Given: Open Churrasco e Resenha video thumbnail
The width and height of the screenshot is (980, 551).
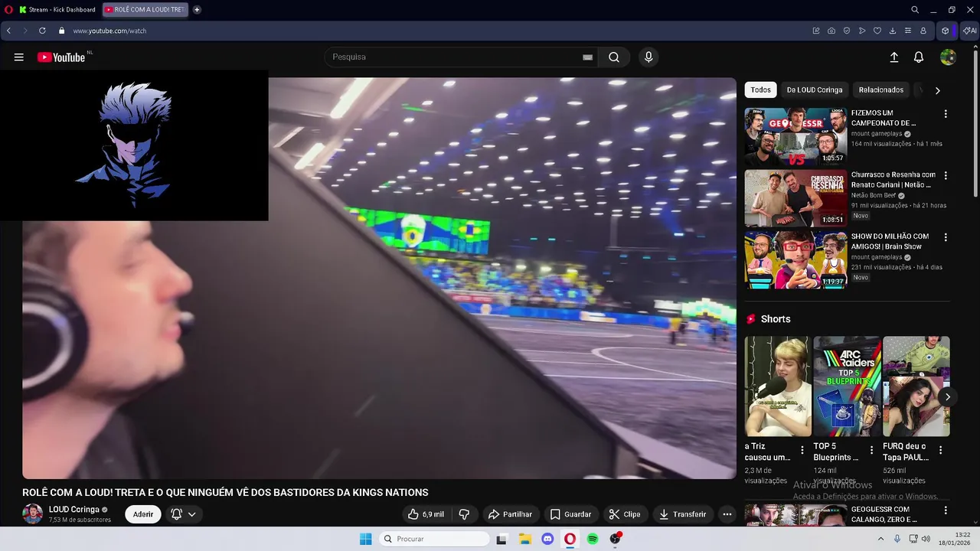Looking at the screenshot, I should [795, 198].
